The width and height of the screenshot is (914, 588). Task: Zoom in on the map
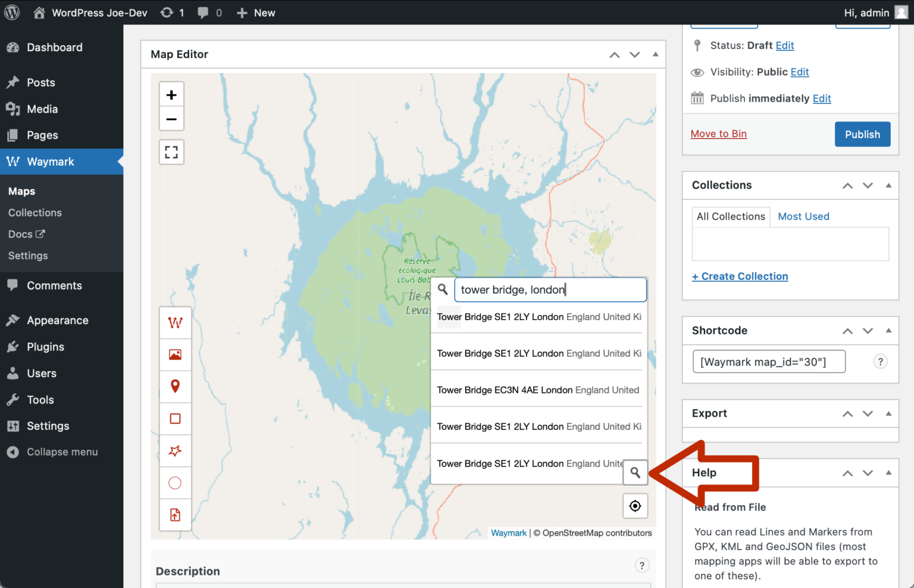tap(171, 94)
